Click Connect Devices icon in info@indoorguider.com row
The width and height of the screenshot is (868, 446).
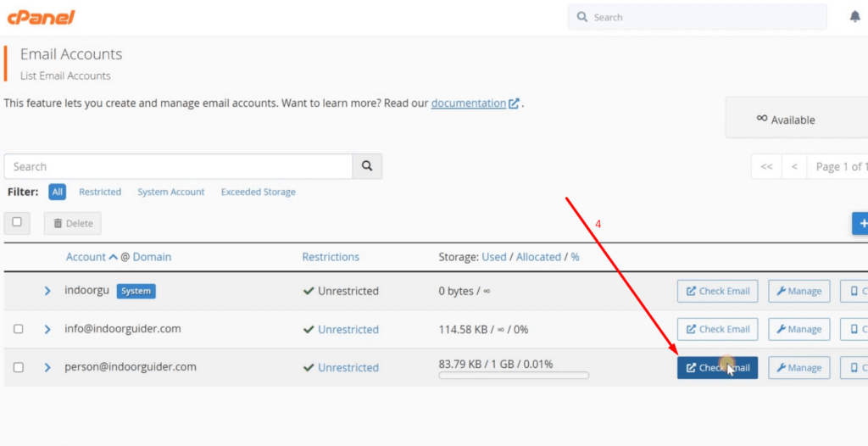click(x=854, y=329)
